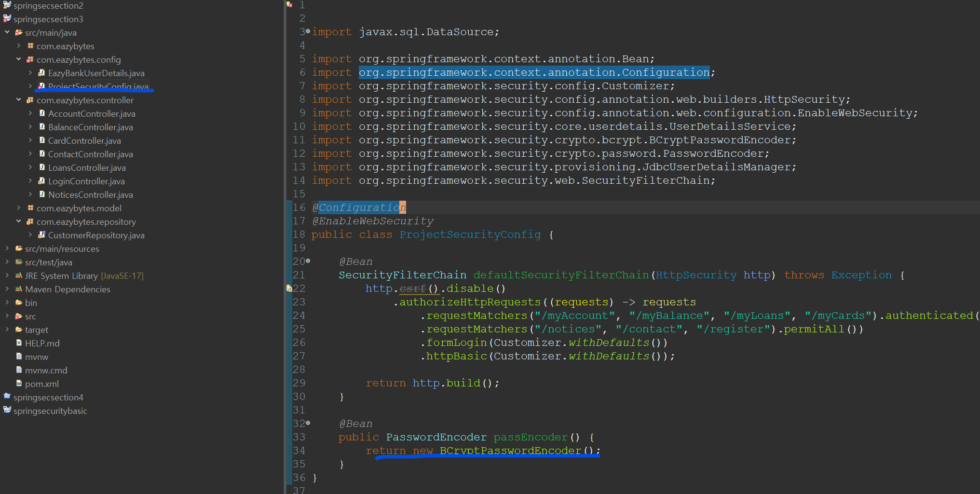Viewport: 980px width, 494px height.
Task: Click the "/myAccount" string literal
Action: click(575, 316)
